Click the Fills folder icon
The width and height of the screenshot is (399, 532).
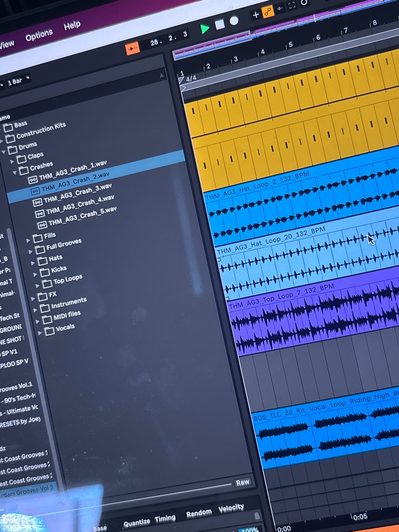[x=38, y=238]
